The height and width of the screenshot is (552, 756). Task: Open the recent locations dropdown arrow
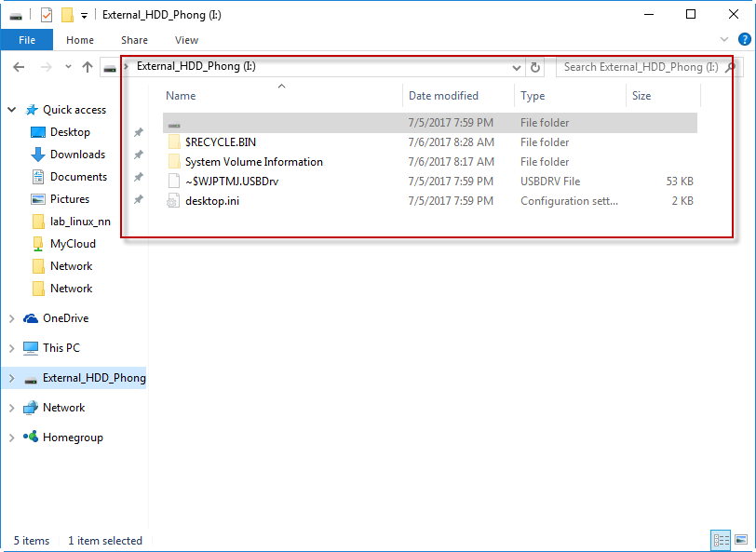pos(68,67)
